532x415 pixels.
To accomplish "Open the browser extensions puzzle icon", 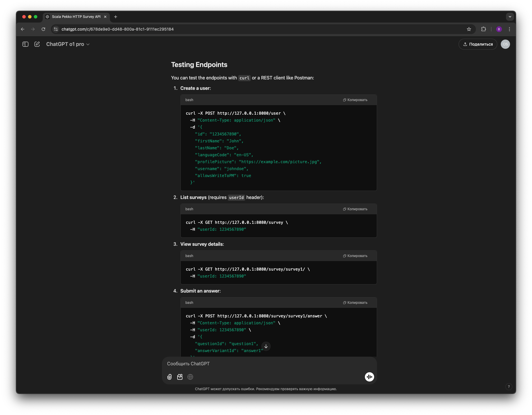I will click(x=483, y=29).
